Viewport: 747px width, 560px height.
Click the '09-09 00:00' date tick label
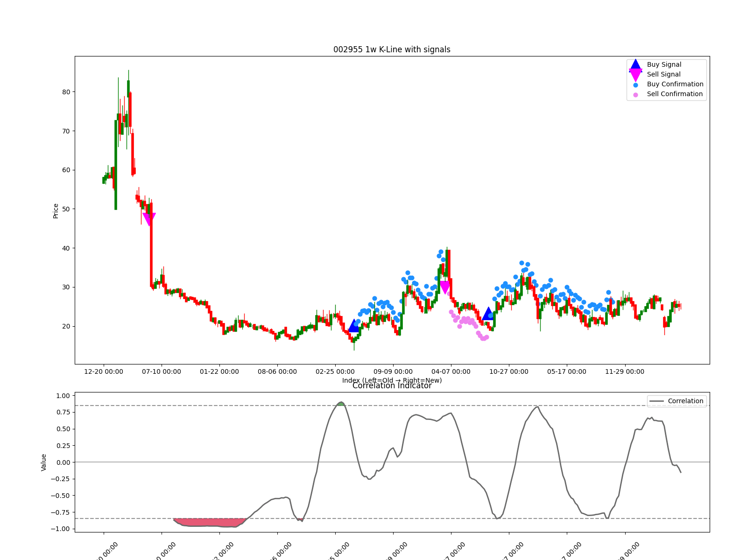point(393,371)
